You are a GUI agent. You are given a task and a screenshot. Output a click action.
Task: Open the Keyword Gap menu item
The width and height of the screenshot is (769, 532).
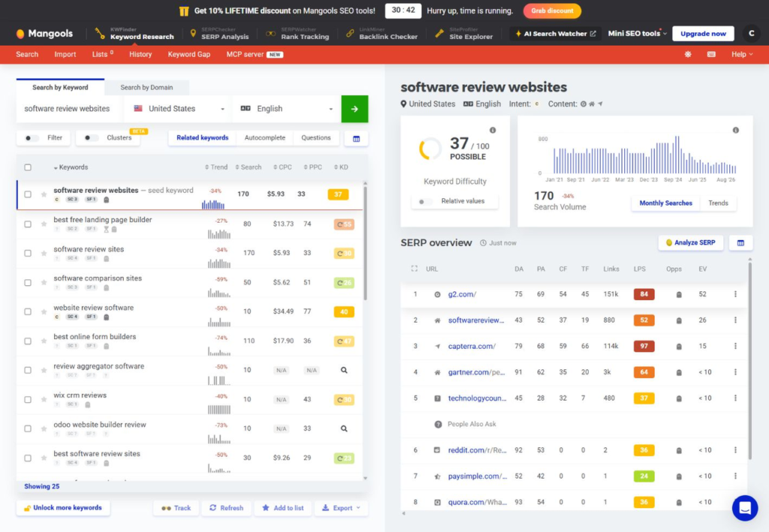(x=188, y=54)
